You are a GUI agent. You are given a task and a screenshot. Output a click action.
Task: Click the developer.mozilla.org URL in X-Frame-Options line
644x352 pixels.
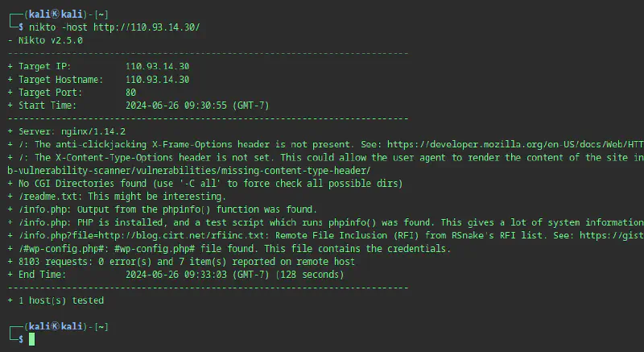(515, 144)
